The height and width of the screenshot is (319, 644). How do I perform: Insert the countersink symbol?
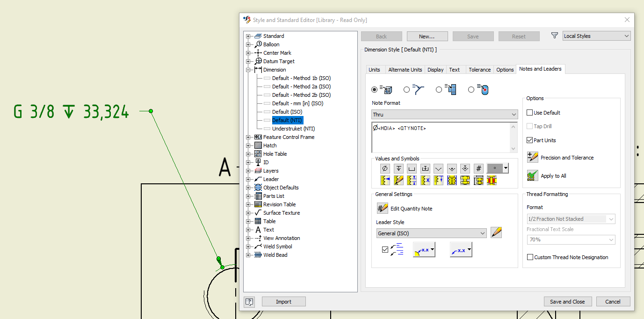(x=438, y=168)
